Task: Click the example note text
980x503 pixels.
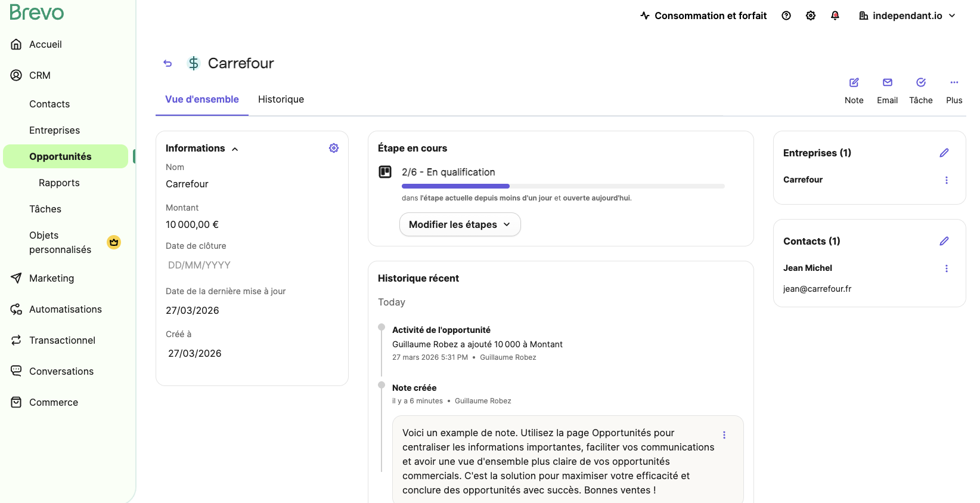Action: point(558,461)
